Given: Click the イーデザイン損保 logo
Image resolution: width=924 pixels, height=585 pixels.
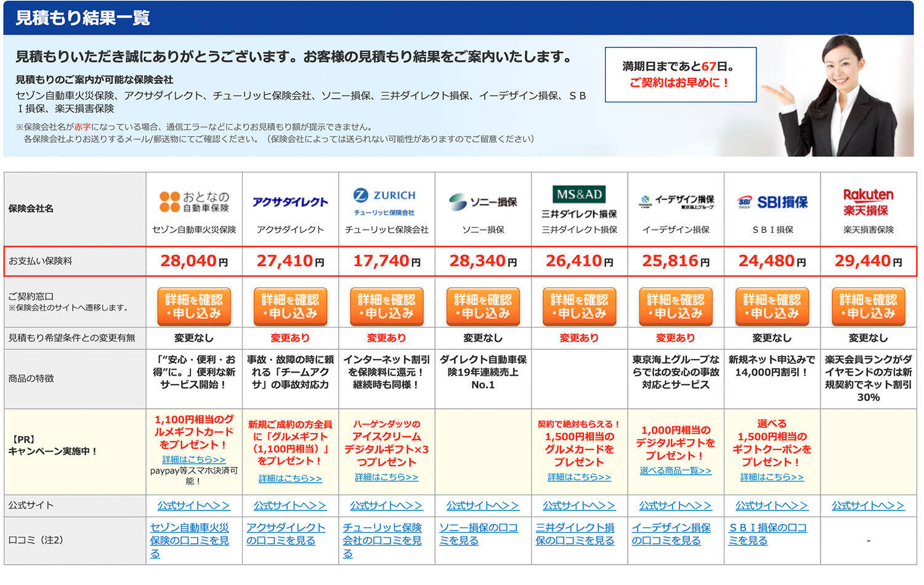Looking at the screenshot, I should [676, 202].
